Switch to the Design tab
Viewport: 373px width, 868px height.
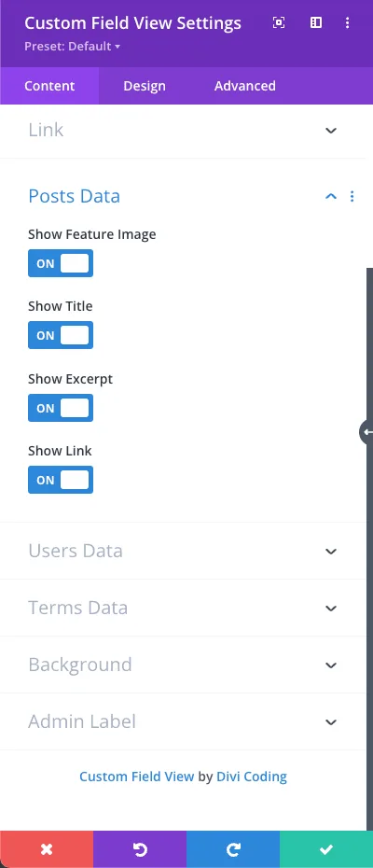145,86
